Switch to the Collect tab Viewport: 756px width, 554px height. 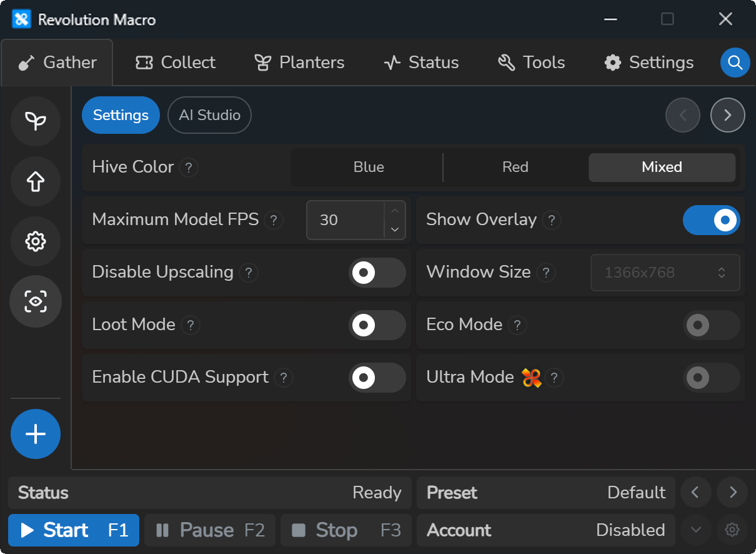[176, 63]
